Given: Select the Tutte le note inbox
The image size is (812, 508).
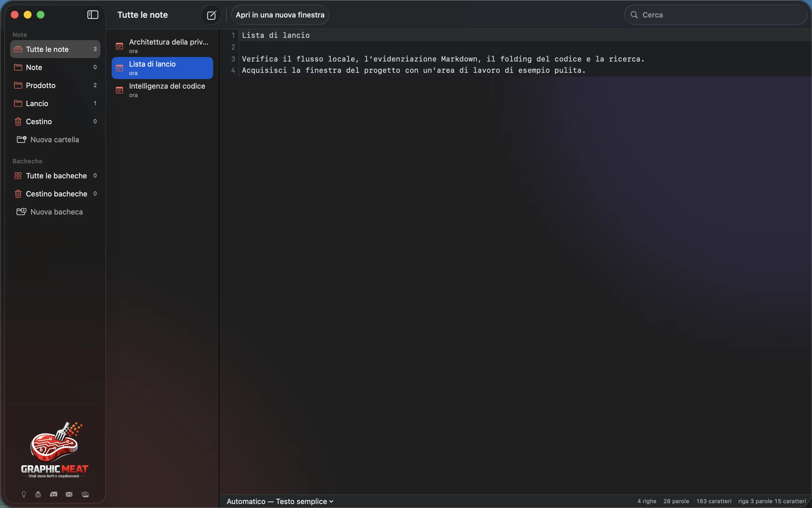Looking at the screenshot, I should pos(55,49).
